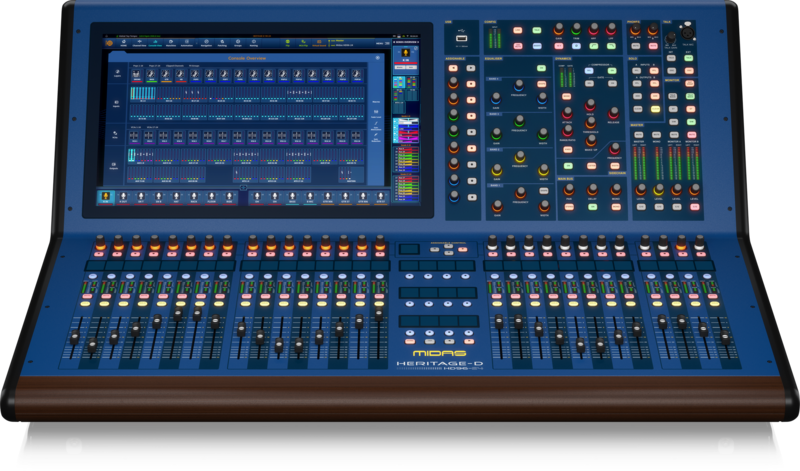Switch to the Pops 1-16 tab
This screenshot has height=471, width=800.
point(138,66)
